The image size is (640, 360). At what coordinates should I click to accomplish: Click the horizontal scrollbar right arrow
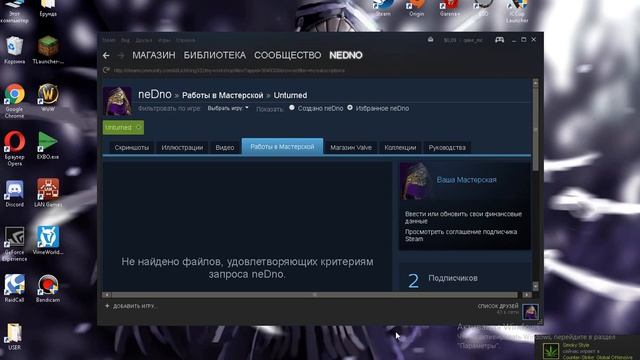(x=527, y=294)
